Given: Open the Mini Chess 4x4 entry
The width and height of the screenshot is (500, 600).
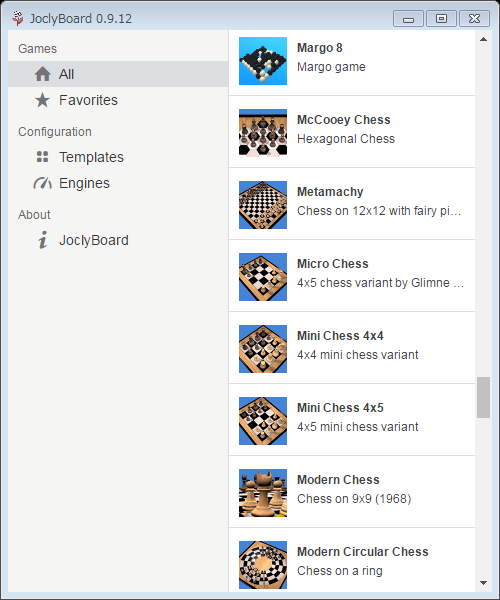Looking at the screenshot, I should [x=352, y=348].
